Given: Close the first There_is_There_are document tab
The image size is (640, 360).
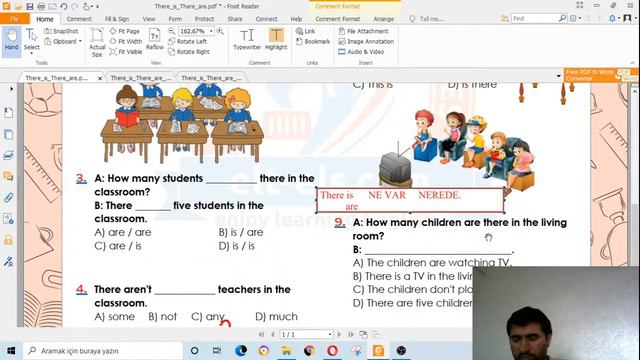Looking at the screenshot, I should 100,78.
